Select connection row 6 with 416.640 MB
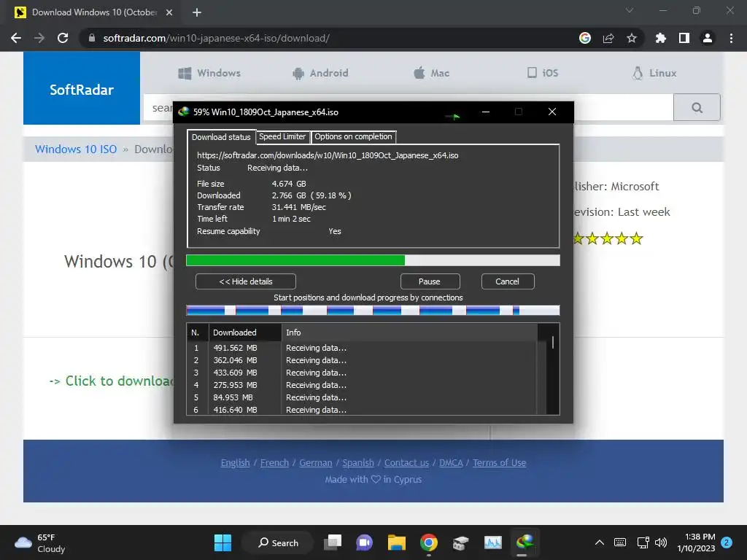This screenshot has height=560, width=747. [362, 410]
